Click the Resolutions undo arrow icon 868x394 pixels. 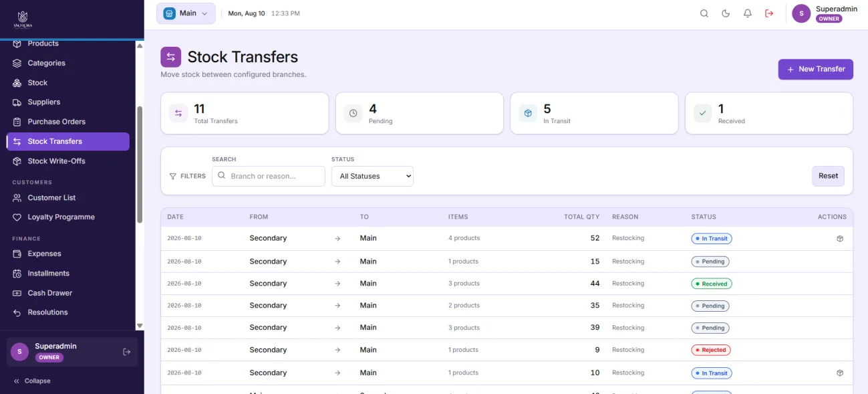pyautogui.click(x=17, y=312)
